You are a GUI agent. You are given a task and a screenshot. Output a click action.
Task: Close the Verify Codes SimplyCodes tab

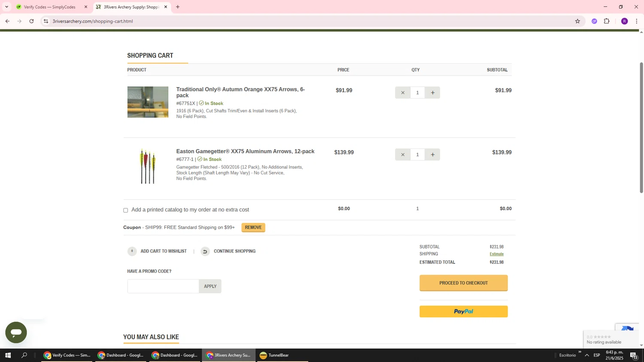click(86, 7)
